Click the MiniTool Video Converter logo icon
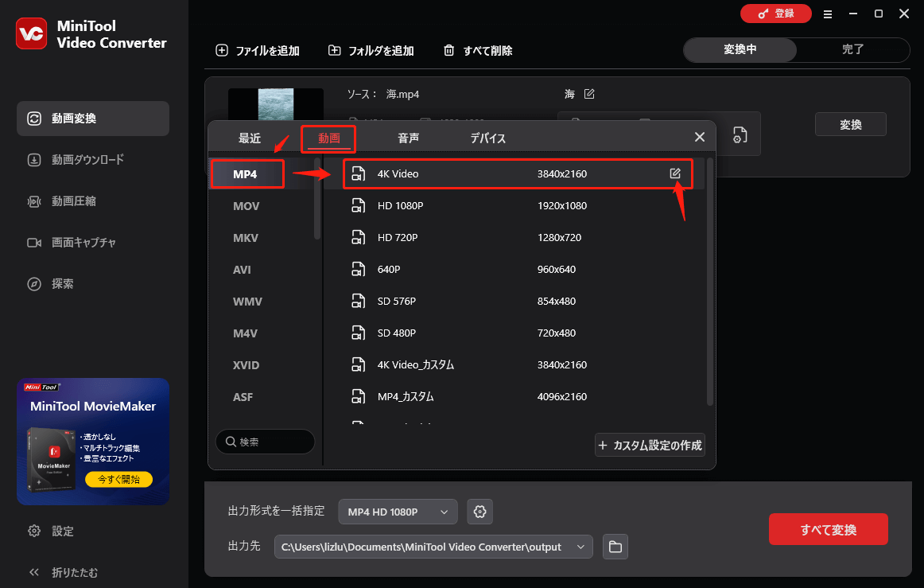The image size is (924, 588). 31,33
